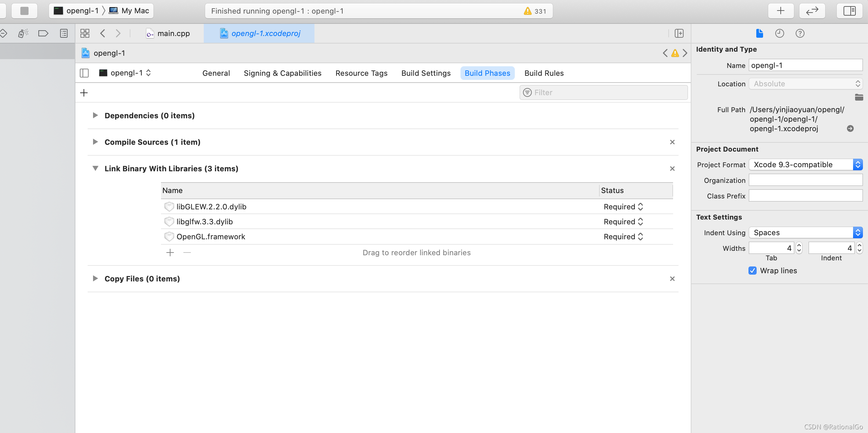
Task: Open the main.cpp editor tab
Action: 168,33
